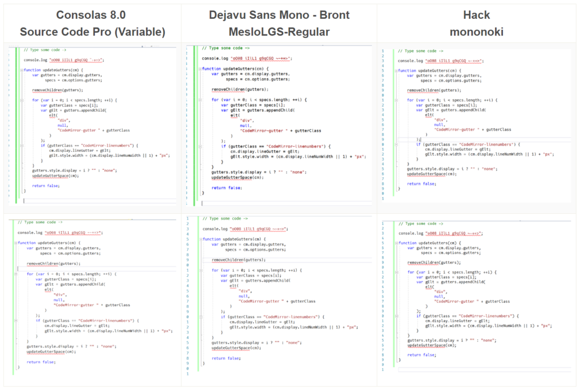Collapse the for-loop fold in the mononoki sample
Image resolution: width=588 pixels, height=390 pixels.
click(396, 272)
